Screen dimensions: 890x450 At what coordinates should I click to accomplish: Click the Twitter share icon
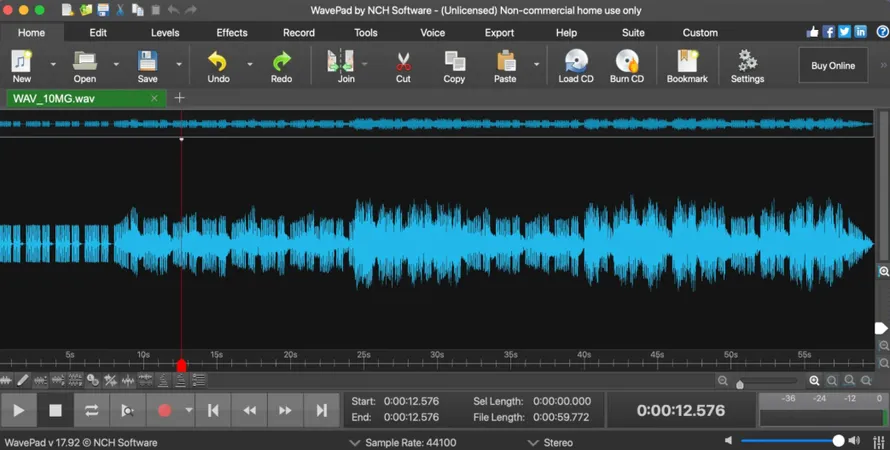pos(845,32)
